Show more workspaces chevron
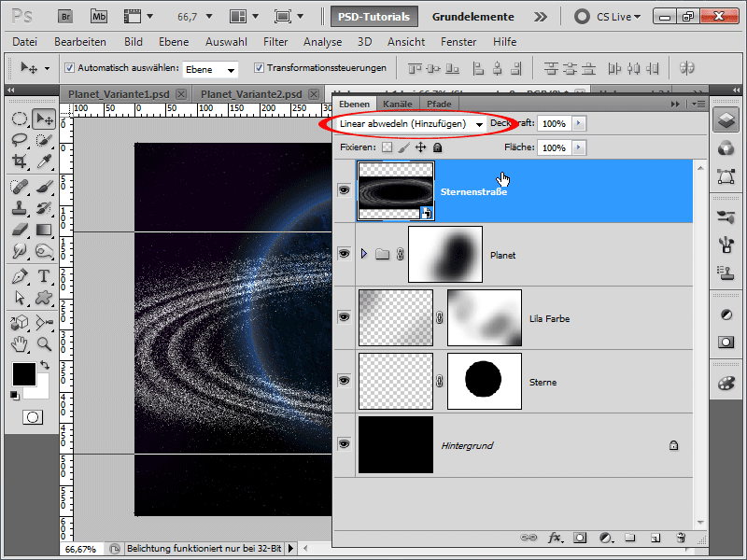Image resolution: width=747 pixels, height=560 pixels. [541, 17]
